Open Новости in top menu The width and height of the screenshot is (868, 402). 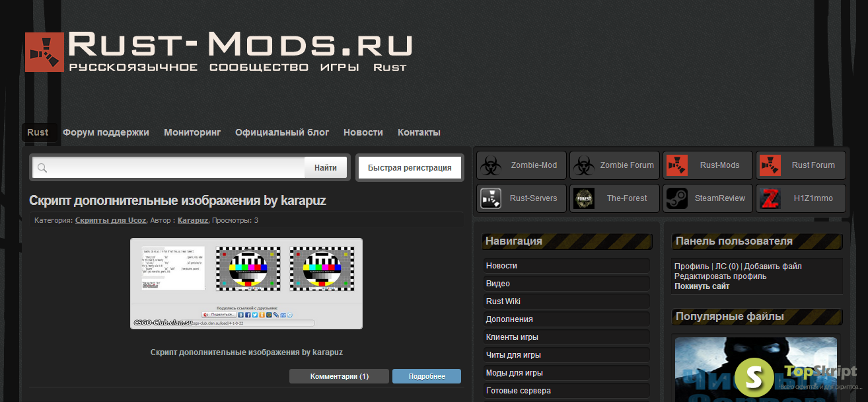tap(363, 132)
